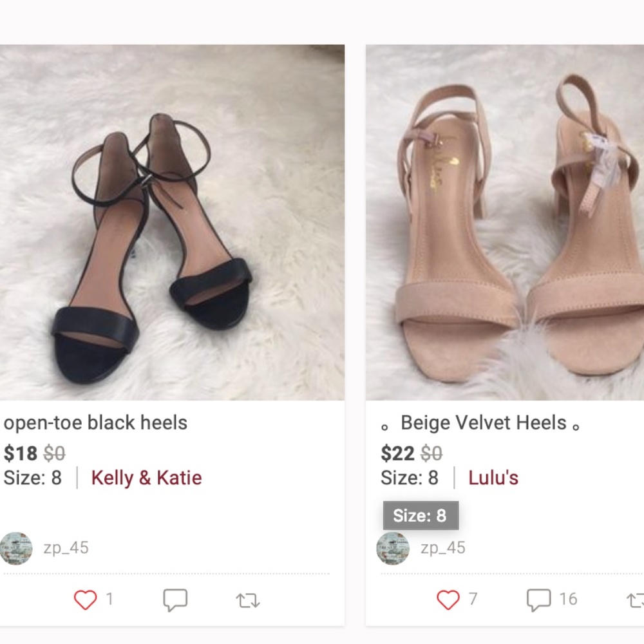Like the Beige Velvet Heels listing
The height and width of the screenshot is (644, 644).
[448, 600]
